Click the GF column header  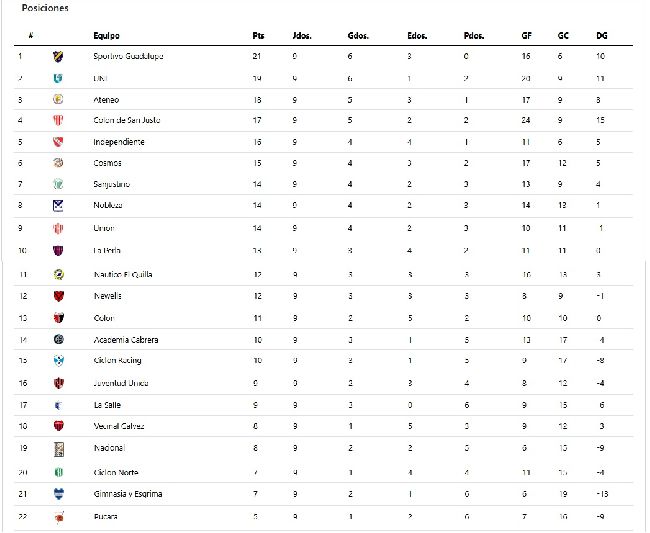pos(526,36)
